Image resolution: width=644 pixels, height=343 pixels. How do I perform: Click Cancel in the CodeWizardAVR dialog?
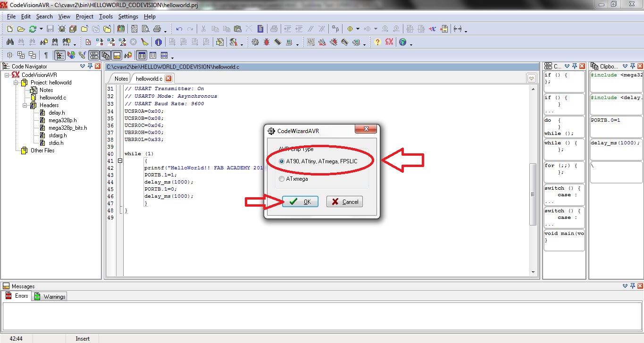(x=345, y=201)
